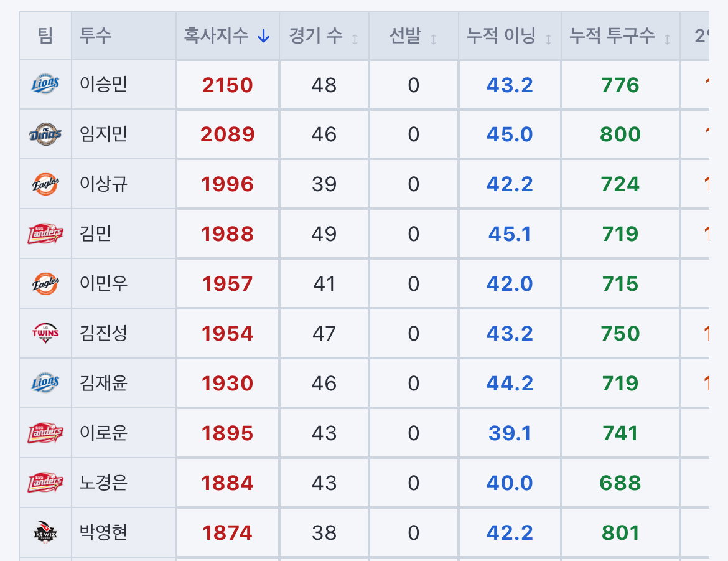Click 이로운's 혹사지수 value 1895
This screenshot has width=728, height=561.
[x=228, y=433]
